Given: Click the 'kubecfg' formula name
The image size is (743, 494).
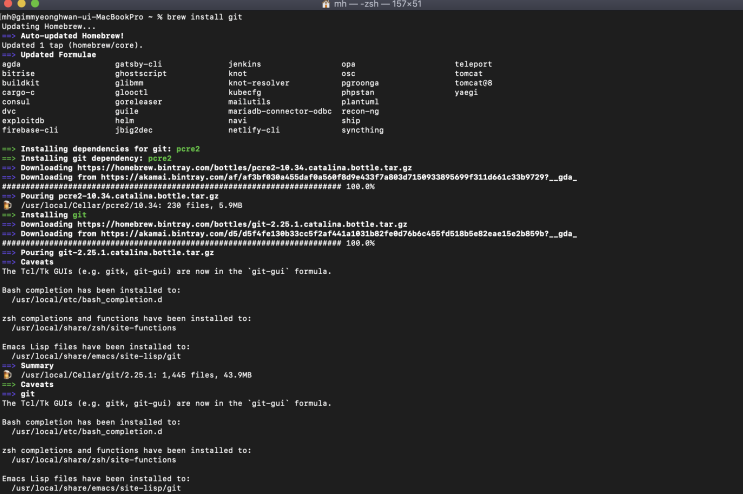Looking at the screenshot, I should point(245,92).
